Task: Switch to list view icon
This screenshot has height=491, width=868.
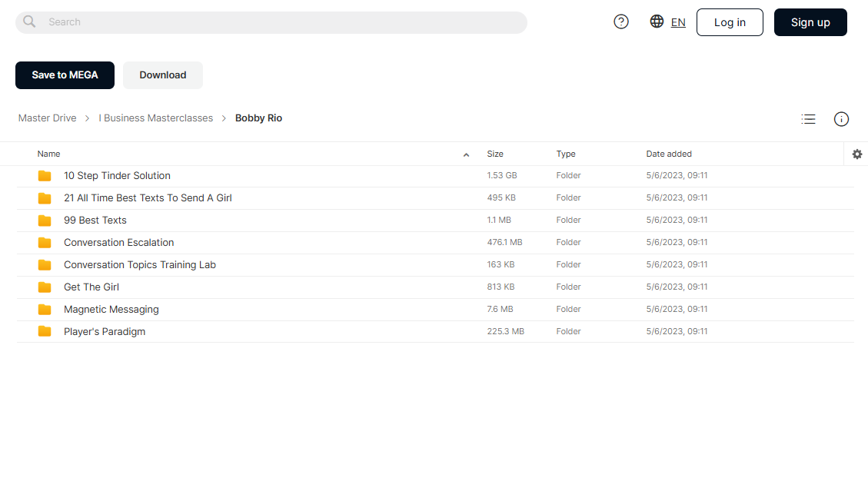Action: pos(808,119)
